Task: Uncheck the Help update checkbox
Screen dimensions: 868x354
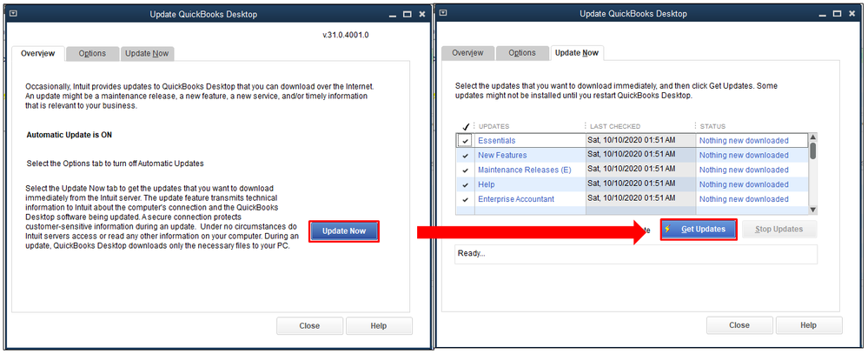Action: tap(465, 184)
